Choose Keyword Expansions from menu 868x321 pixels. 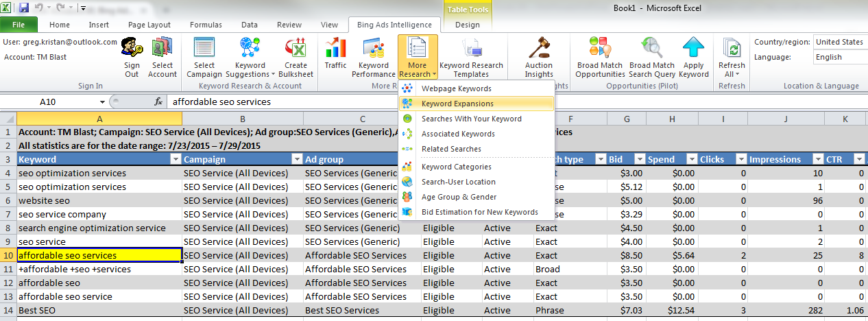[477, 104]
